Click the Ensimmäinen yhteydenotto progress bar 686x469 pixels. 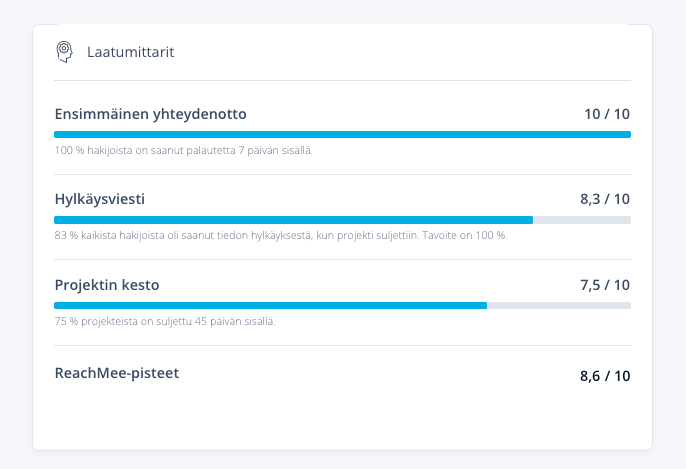click(x=343, y=134)
